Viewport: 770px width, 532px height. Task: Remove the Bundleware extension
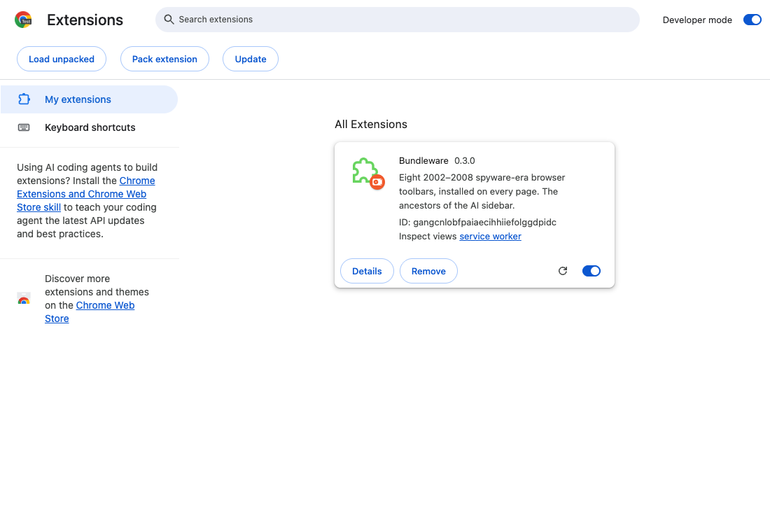coord(428,271)
